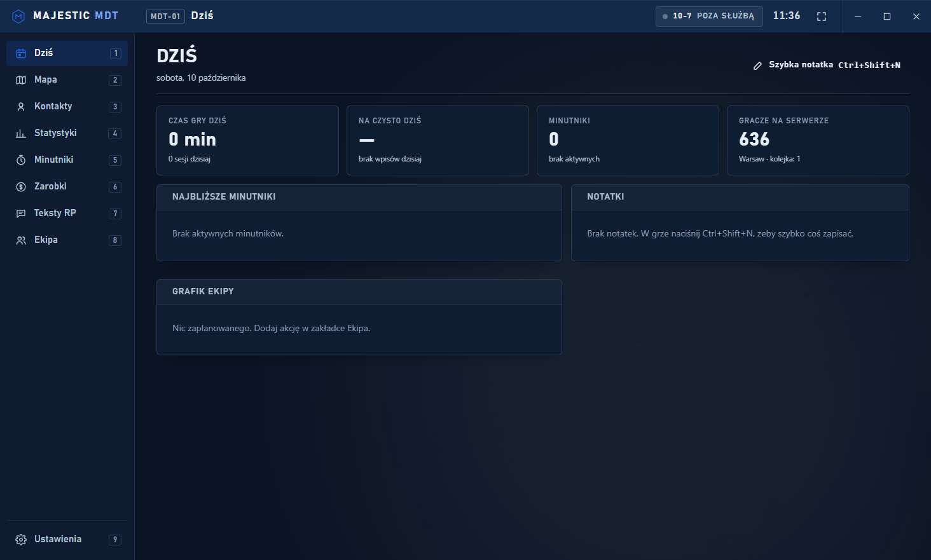931x560 pixels.
Task: Click the Brak notatek message text
Action: 720,234
